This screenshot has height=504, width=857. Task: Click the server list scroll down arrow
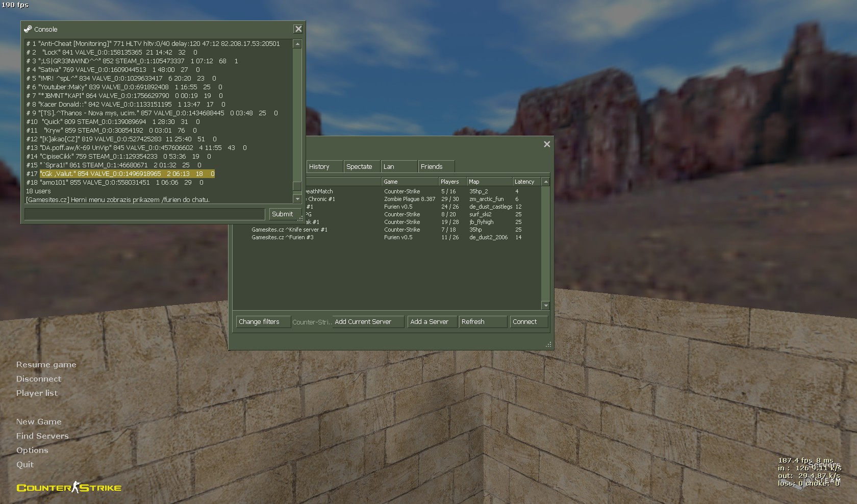(x=546, y=306)
